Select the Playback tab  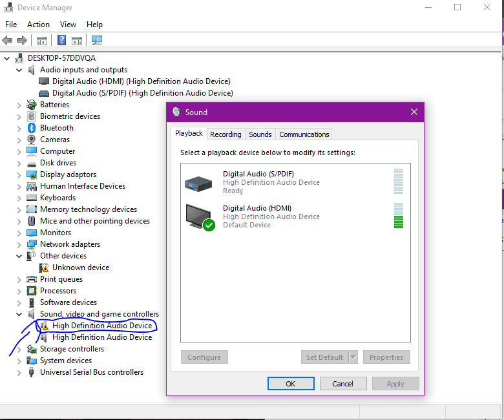(189, 133)
